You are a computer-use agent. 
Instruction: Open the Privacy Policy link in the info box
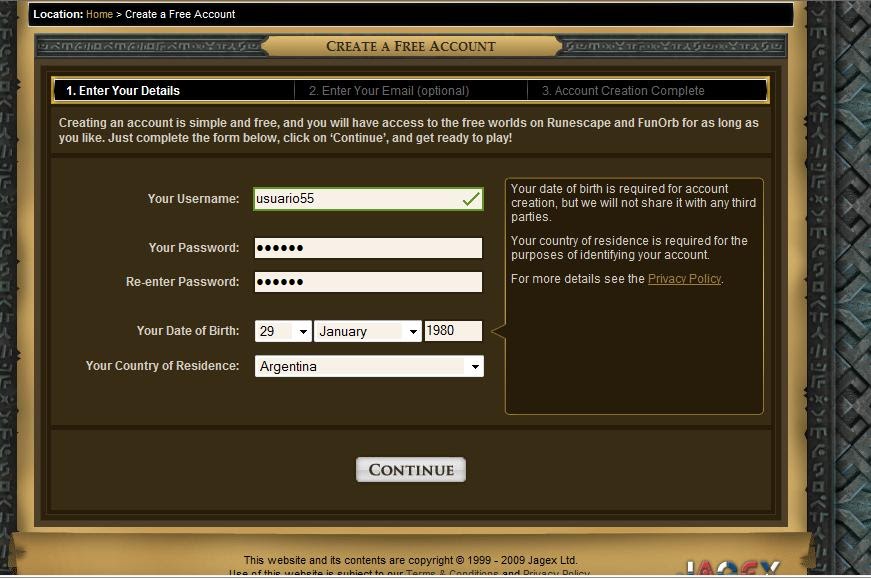(684, 279)
